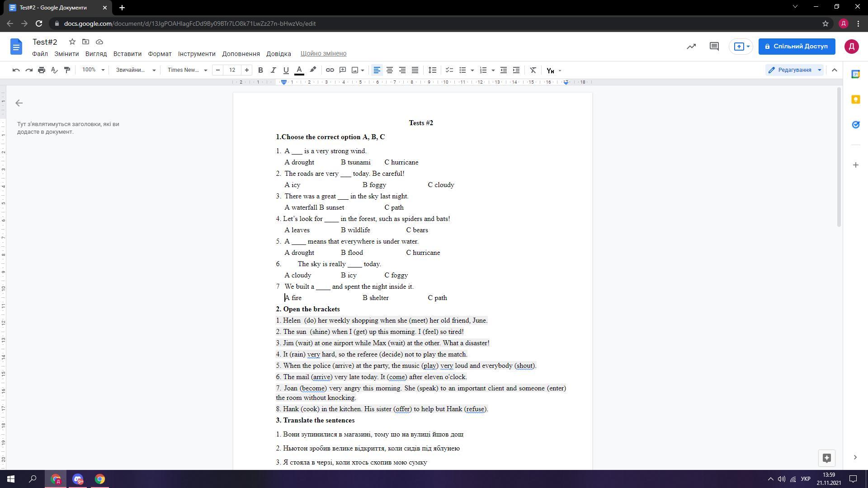This screenshot has width=868, height=488.
Task: Open the Формат menu
Action: click(160, 54)
